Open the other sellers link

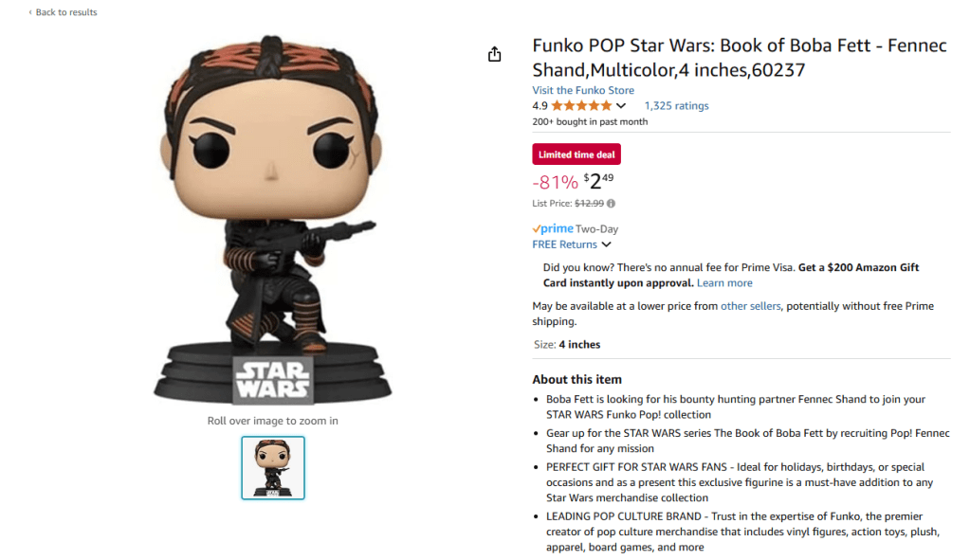point(750,306)
